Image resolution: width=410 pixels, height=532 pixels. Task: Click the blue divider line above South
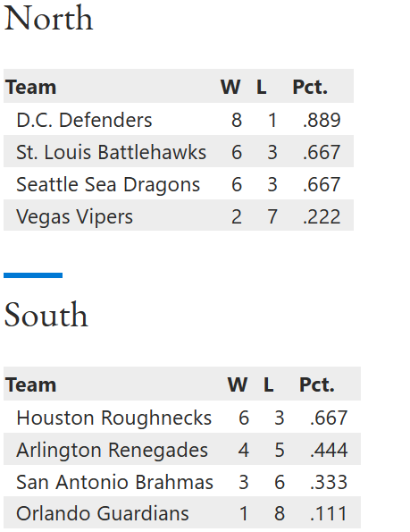click(33, 275)
